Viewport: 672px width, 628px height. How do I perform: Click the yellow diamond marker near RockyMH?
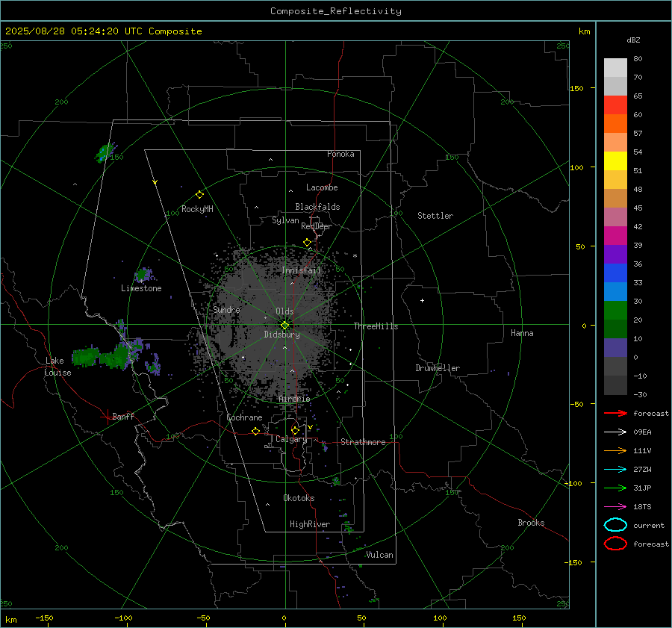point(199,195)
